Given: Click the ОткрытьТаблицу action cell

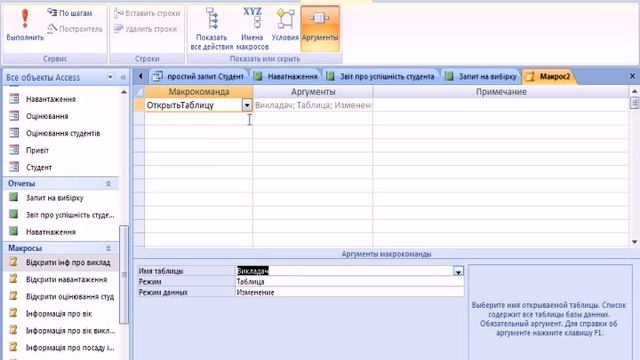Looking at the screenshot, I should pyautogui.click(x=193, y=105).
